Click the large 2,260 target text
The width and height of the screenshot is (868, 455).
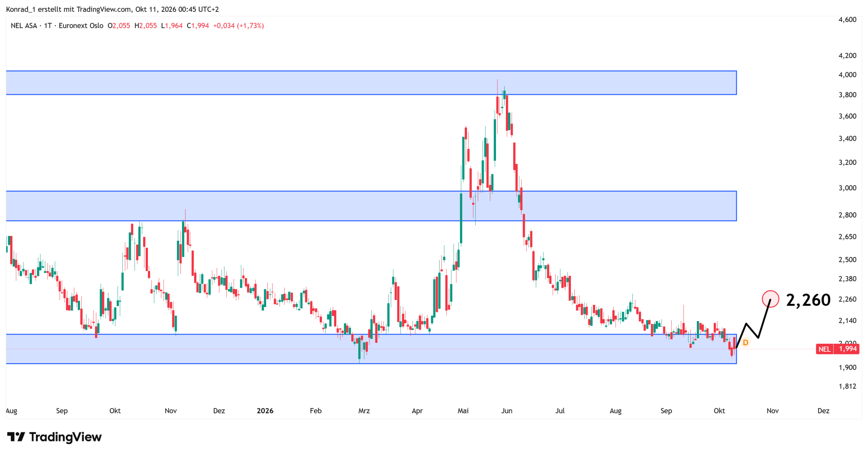808,300
